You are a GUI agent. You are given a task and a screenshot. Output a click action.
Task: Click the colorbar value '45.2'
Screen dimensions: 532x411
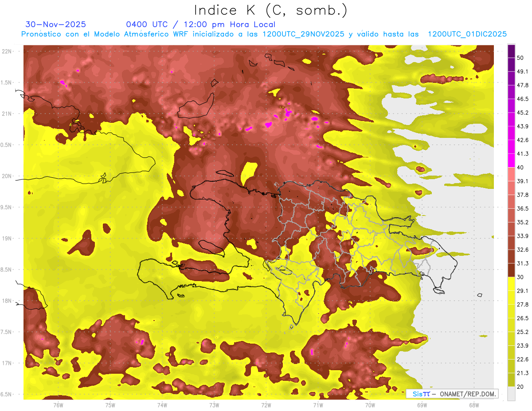[x=523, y=113]
